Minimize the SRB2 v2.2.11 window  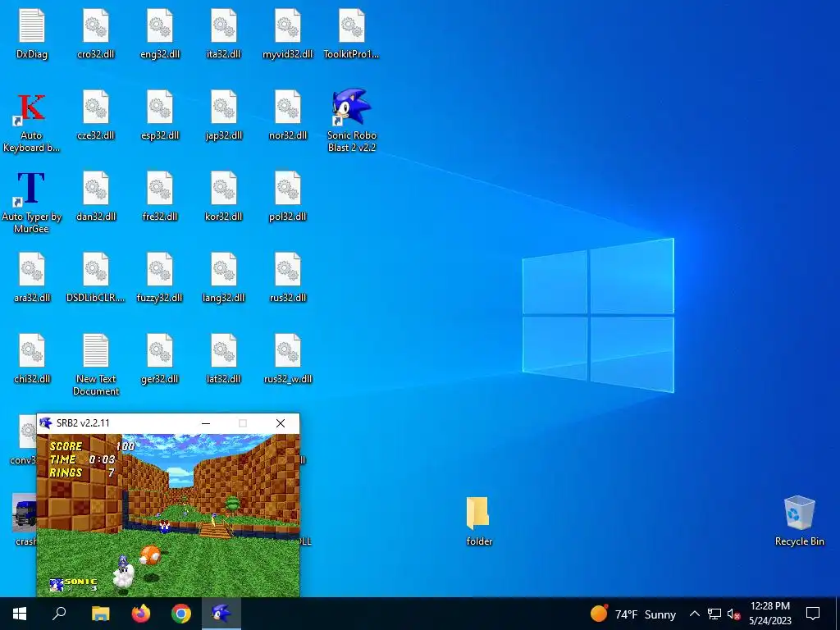(x=206, y=423)
